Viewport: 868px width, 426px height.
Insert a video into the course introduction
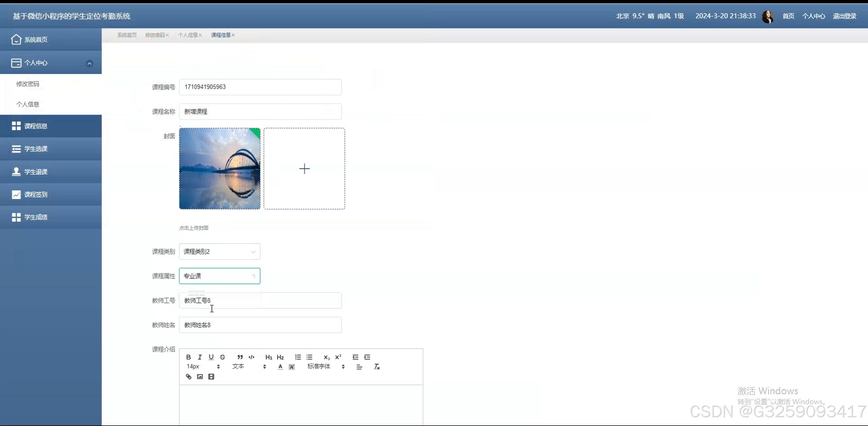pos(211,376)
